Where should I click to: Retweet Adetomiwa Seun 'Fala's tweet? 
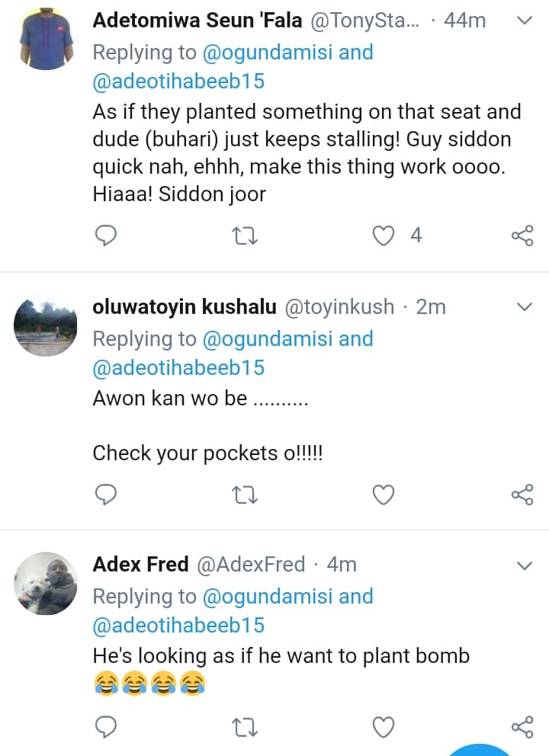(x=245, y=236)
